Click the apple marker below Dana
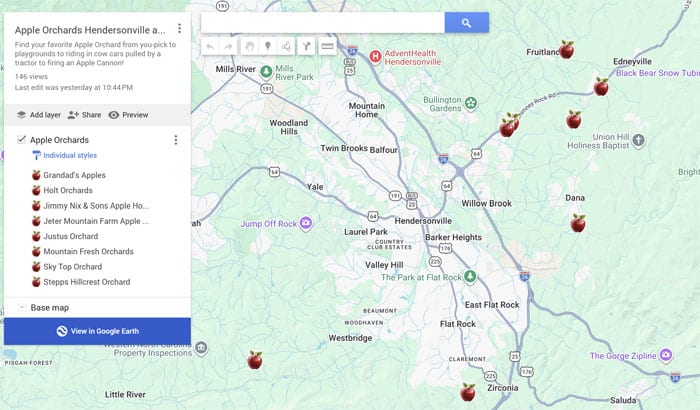Image resolution: width=700 pixels, height=410 pixels. (578, 223)
